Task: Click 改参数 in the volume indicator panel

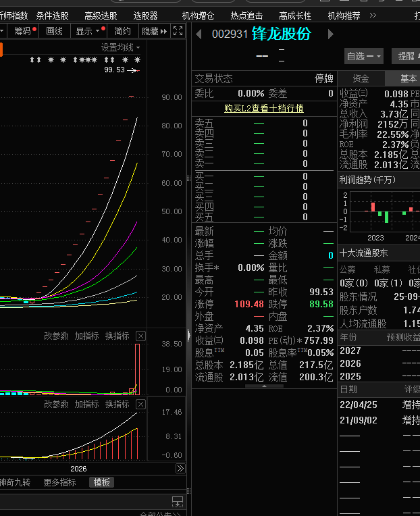Action: (x=56, y=336)
